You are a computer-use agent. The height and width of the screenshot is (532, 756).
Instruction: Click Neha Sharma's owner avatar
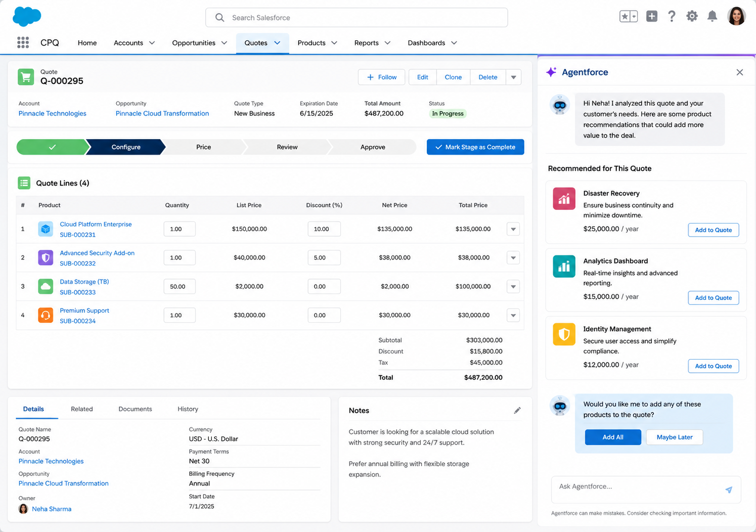(23, 509)
